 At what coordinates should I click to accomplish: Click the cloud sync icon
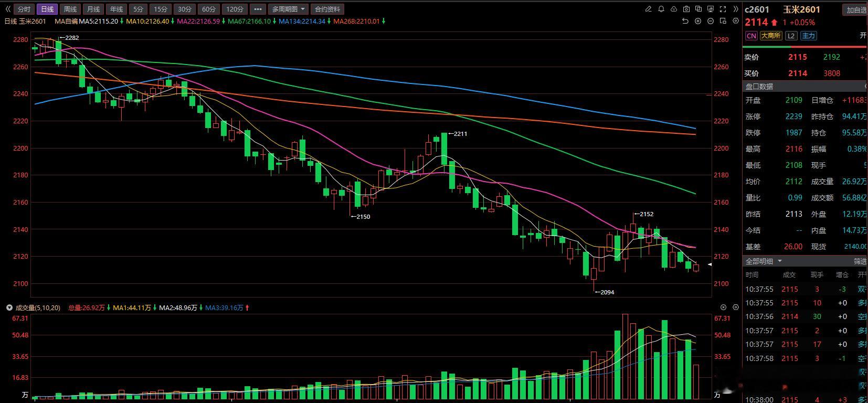pos(674,9)
